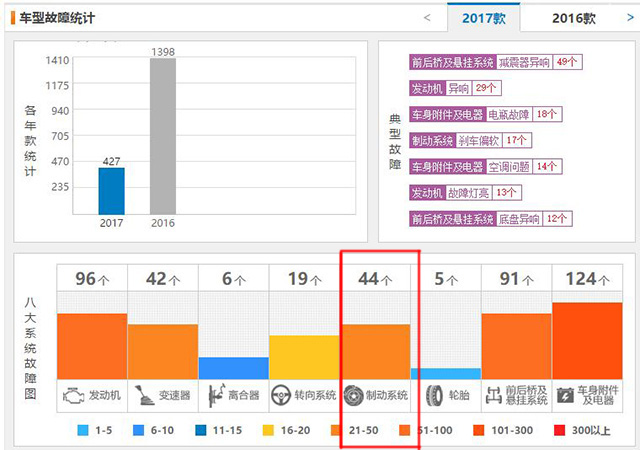The width and height of the screenshot is (640, 450).
Task: Open the 轮胎 system label
Action: point(458,395)
